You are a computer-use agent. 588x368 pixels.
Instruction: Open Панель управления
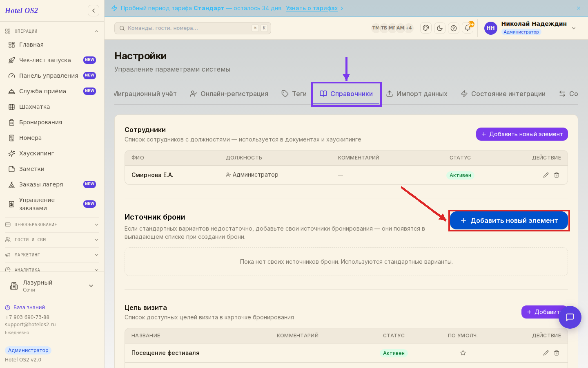pos(52,76)
